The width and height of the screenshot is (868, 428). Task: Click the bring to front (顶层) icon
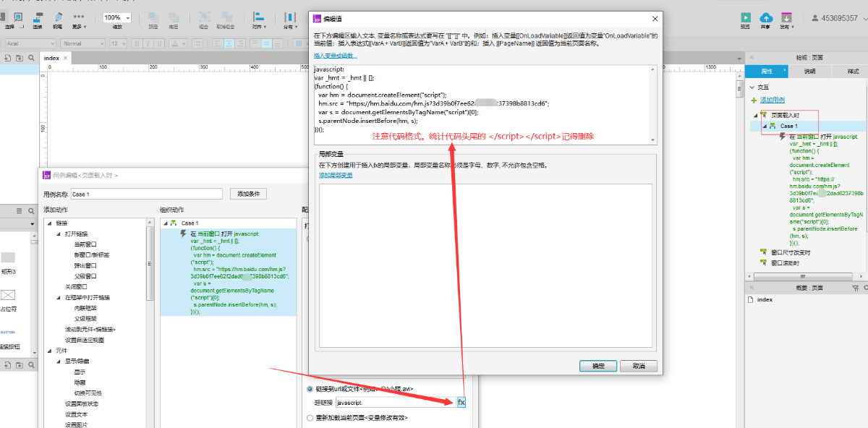point(153,17)
